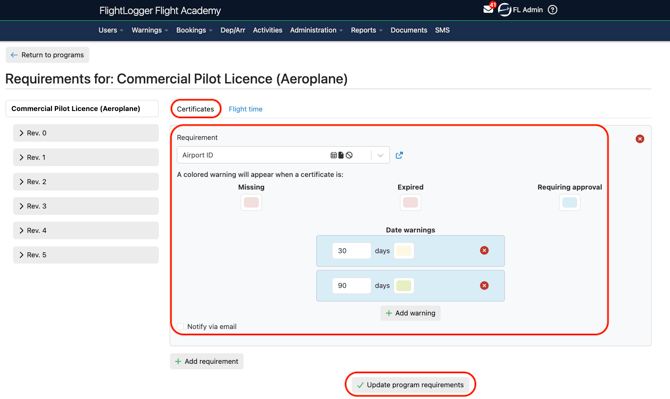Click Update program requirements button
Viewport: 670px width, 399px height.
coord(410,385)
